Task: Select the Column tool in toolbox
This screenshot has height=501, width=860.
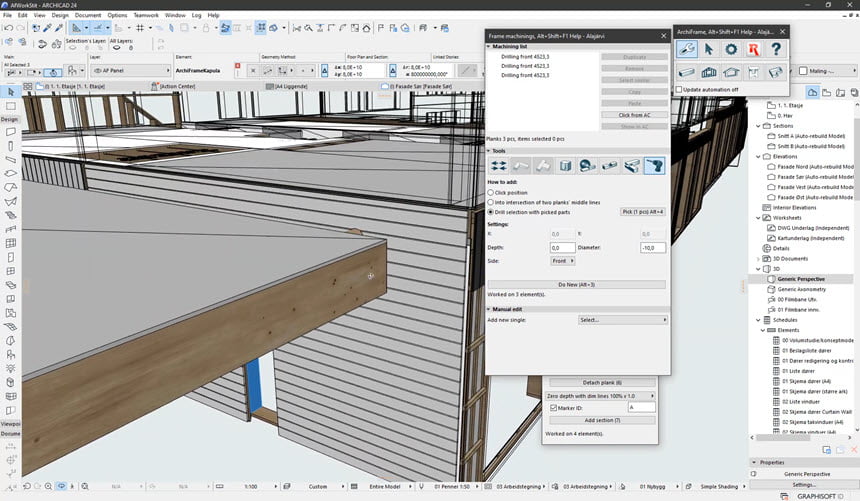Action: 10,146
